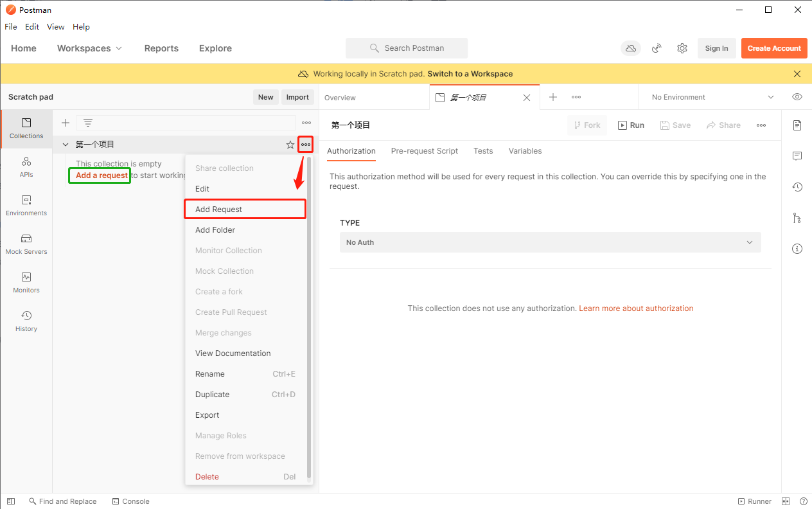This screenshot has width=812, height=509.
Task: Open the two-pane layout icon in status bar
Action: pos(786,501)
